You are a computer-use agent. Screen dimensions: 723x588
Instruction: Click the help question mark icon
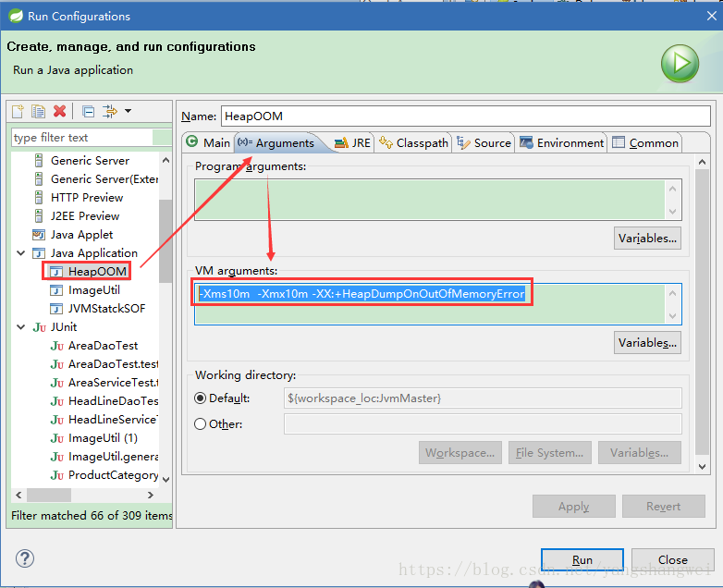tap(25, 558)
